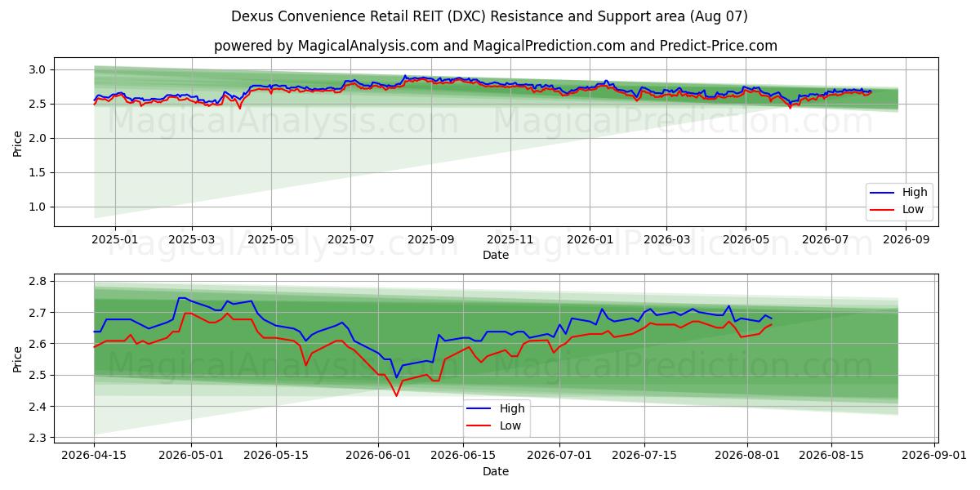Click the 2026-05-01 tick label on the bottom chart
Viewport: 980px width, 490px height.
coord(192,456)
